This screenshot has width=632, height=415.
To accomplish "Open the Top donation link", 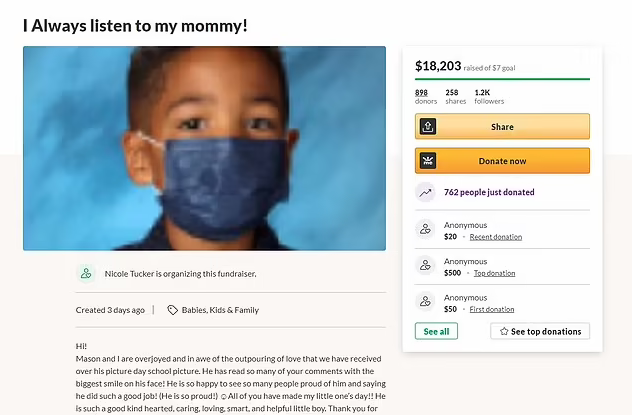I will coord(494,273).
